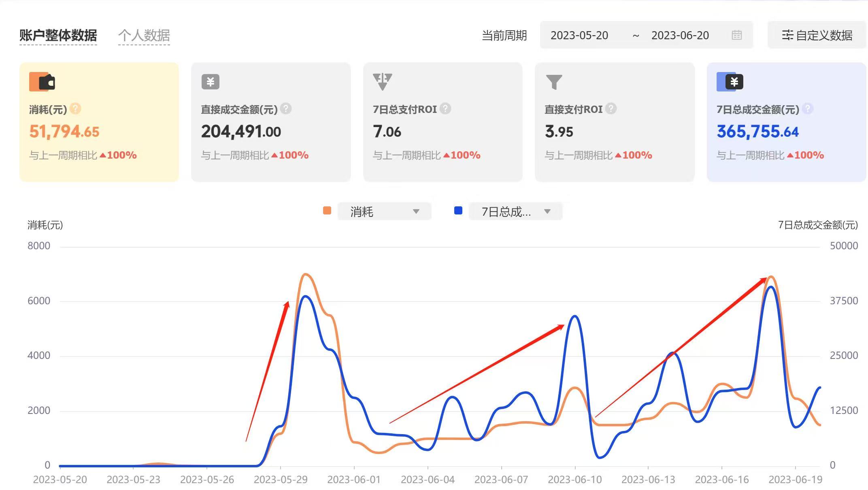Image resolution: width=868 pixels, height=490 pixels.
Task: Click the help icon beside 7日总支付ROI
Action: tap(445, 109)
